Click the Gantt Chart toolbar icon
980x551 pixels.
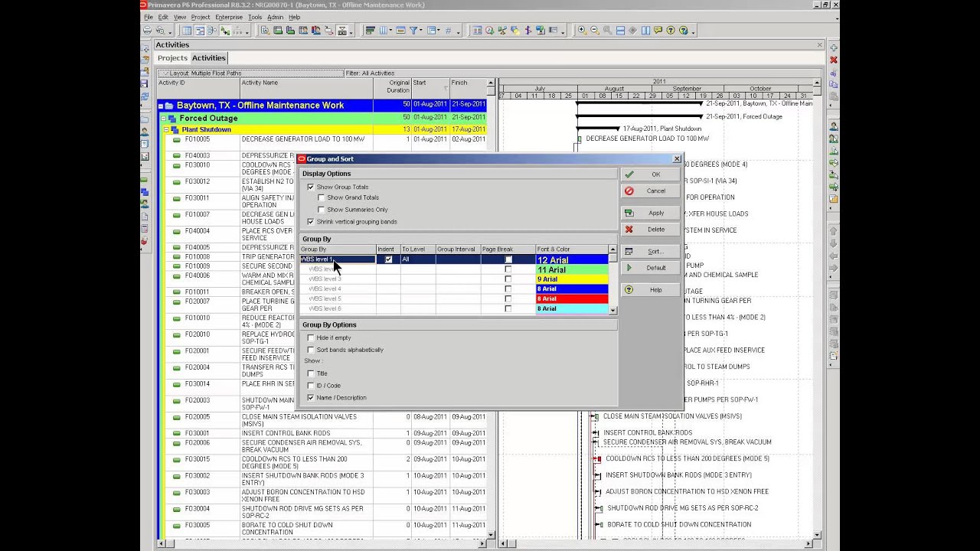click(x=200, y=31)
